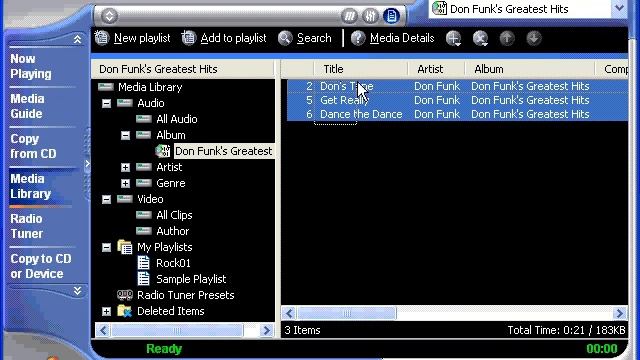Click the track list horizontal scrollbar thumb
Image resolution: width=640 pixels, height=360 pixels.
(x=347, y=313)
